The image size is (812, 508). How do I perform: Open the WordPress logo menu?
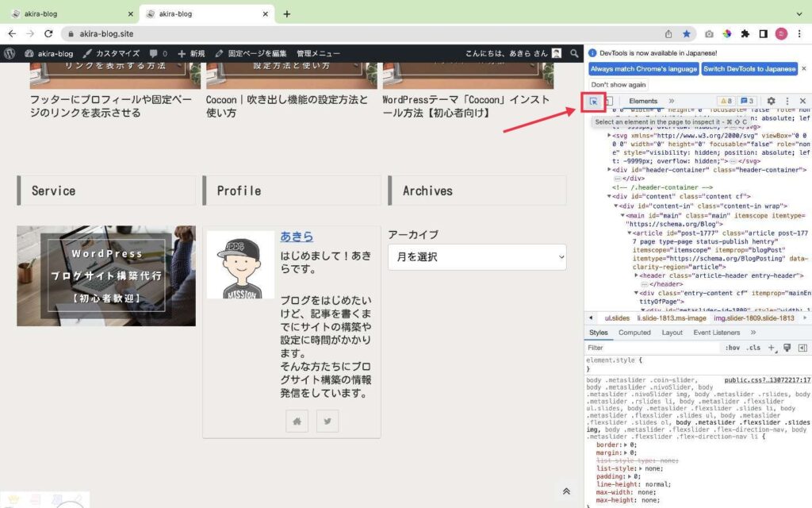(x=10, y=53)
